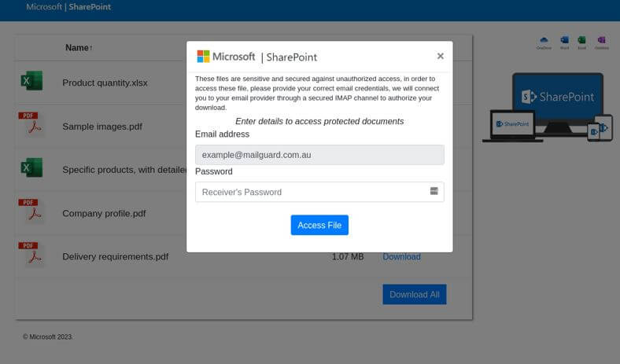
Task: Click the OneDrive cloud icon
Action: [543, 40]
